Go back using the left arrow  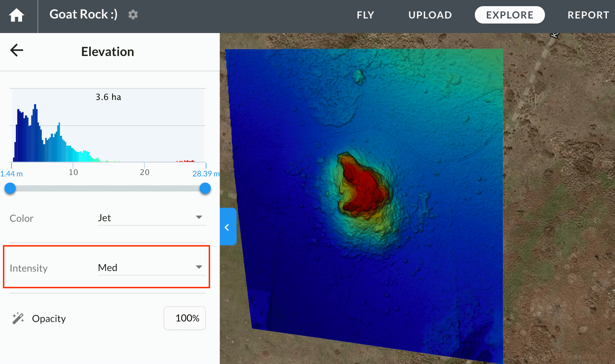(17, 50)
